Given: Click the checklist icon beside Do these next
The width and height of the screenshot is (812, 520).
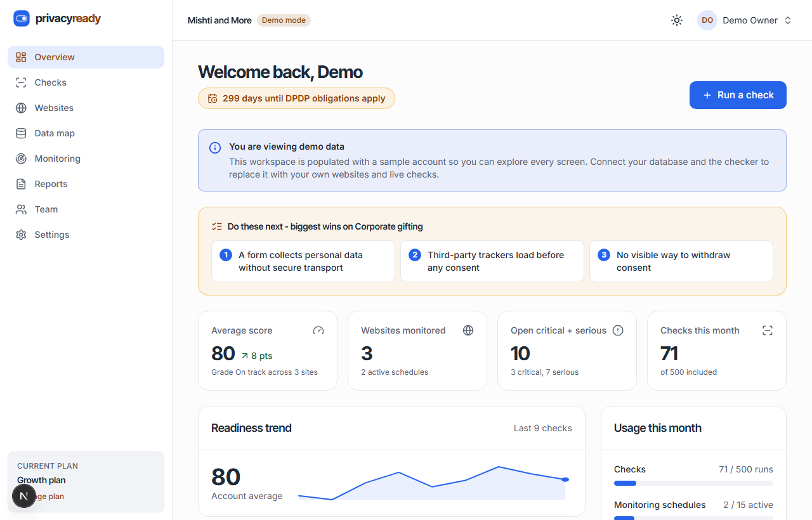Looking at the screenshot, I should tap(217, 226).
